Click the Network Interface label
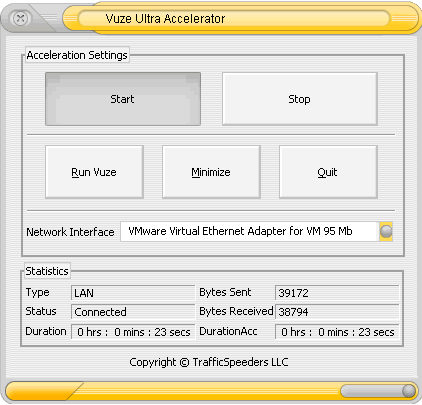The image size is (422, 405). (70, 232)
